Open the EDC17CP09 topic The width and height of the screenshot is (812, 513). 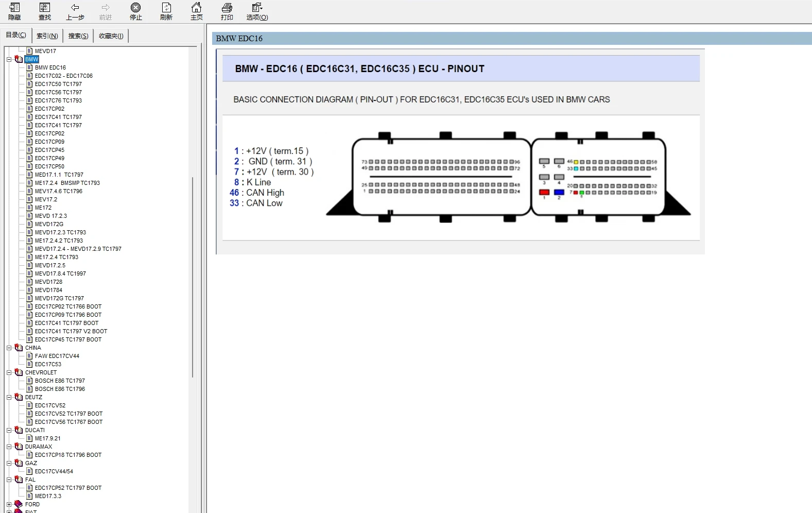click(x=49, y=142)
